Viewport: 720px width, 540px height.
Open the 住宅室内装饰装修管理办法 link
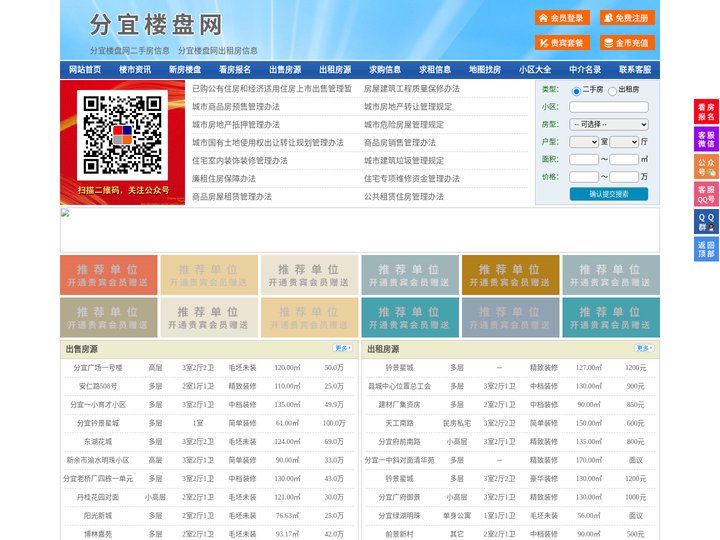point(240,161)
